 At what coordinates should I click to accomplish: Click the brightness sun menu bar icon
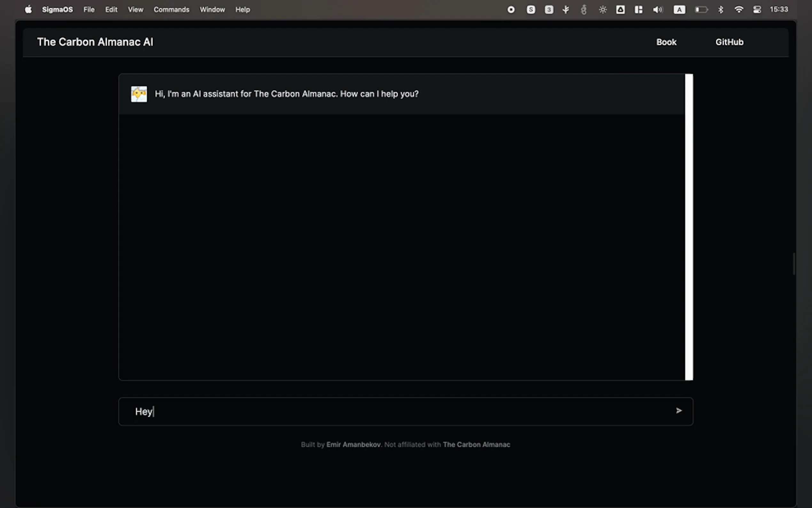coord(603,10)
